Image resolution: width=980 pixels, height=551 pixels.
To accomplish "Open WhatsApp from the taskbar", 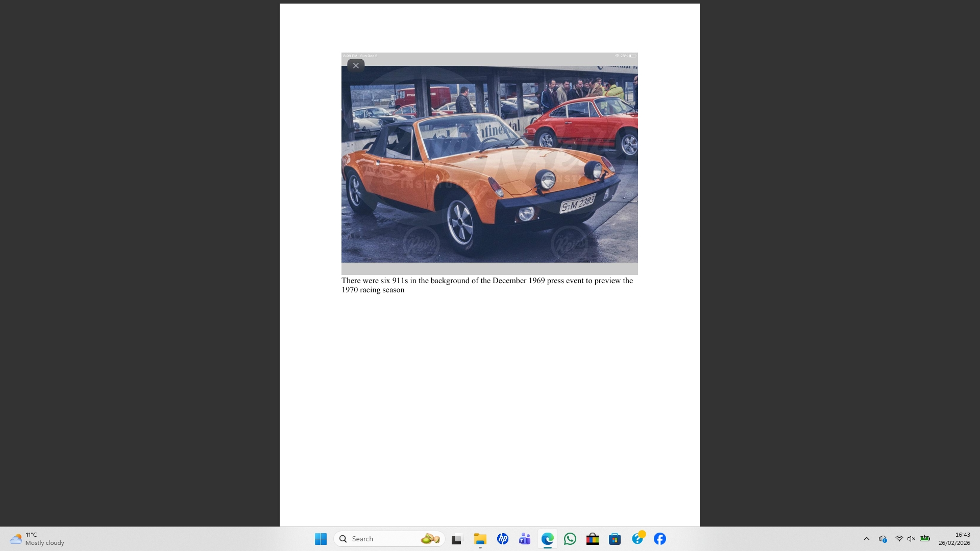I will (x=570, y=539).
